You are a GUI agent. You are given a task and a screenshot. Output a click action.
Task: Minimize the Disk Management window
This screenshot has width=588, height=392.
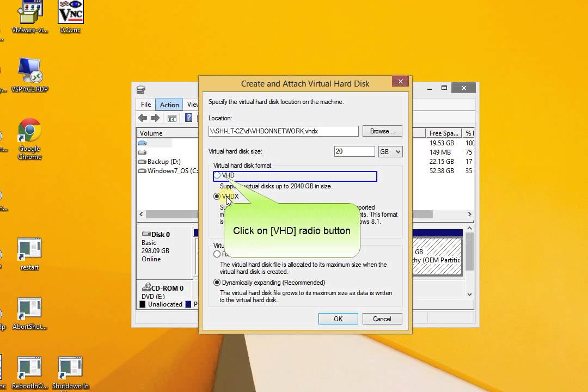(430, 88)
